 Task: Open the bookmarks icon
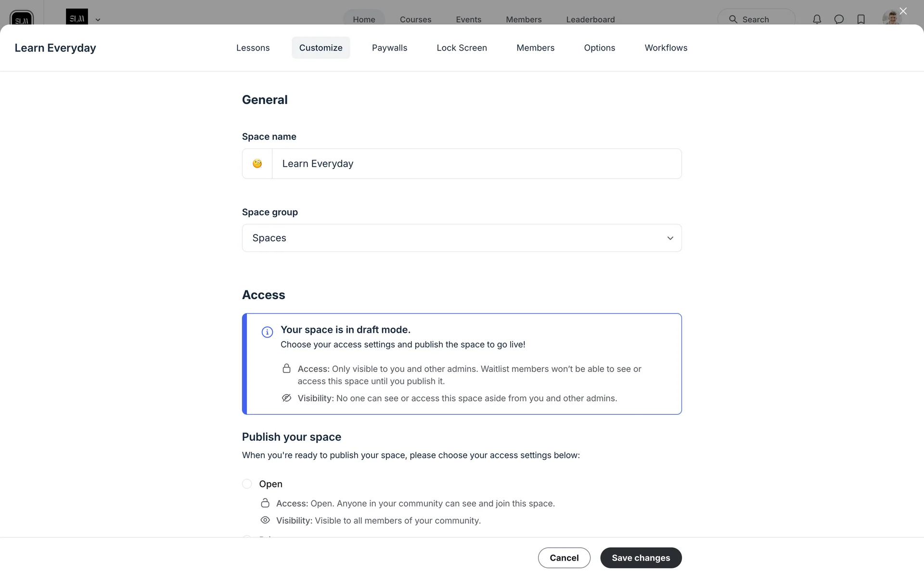(861, 19)
